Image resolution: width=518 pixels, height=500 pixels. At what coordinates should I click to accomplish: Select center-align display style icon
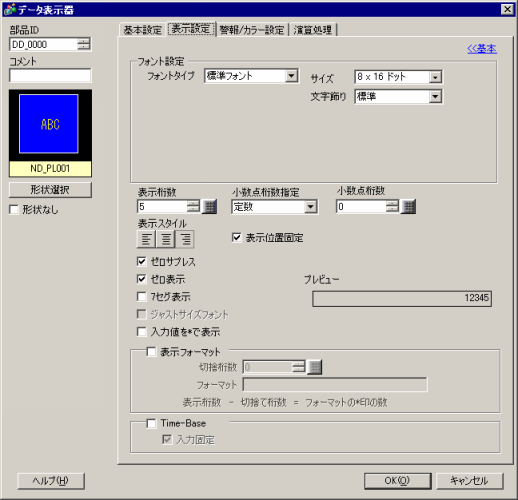pyautogui.click(x=166, y=239)
